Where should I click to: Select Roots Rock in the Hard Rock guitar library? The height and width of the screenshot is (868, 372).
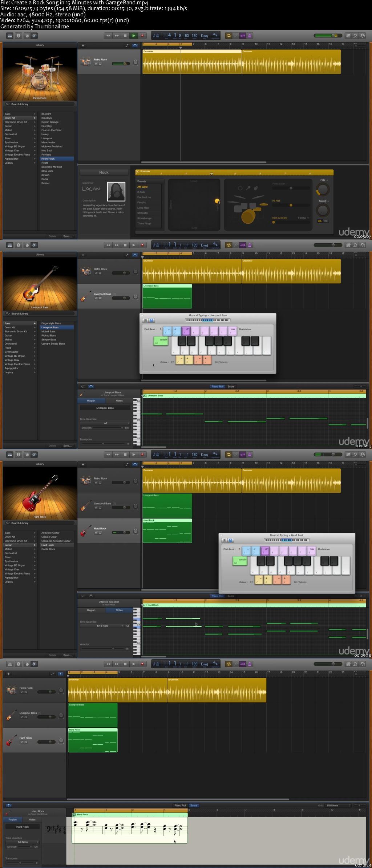pyautogui.click(x=48, y=549)
